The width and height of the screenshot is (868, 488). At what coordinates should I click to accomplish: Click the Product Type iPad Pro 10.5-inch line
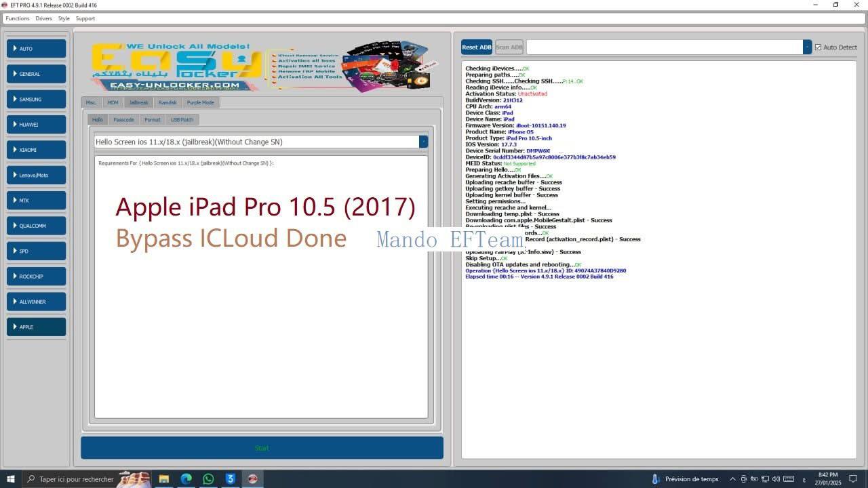[509, 138]
